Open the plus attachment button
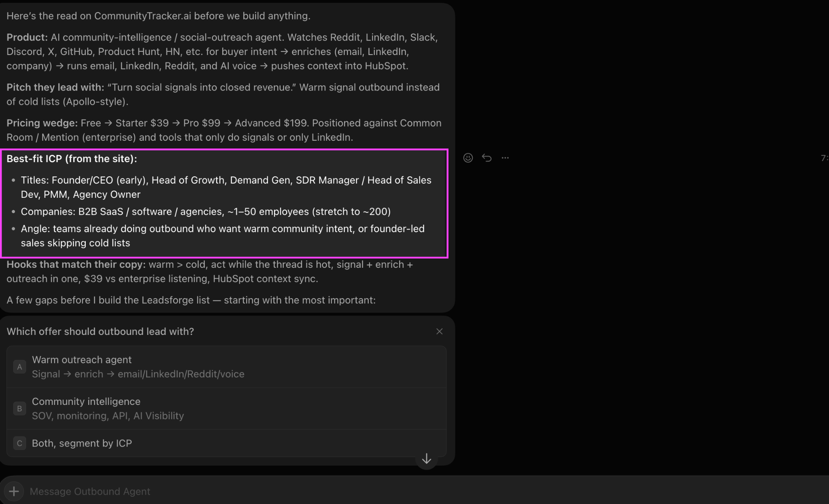This screenshot has height=504, width=829. pyautogui.click(x=14, y=491)
